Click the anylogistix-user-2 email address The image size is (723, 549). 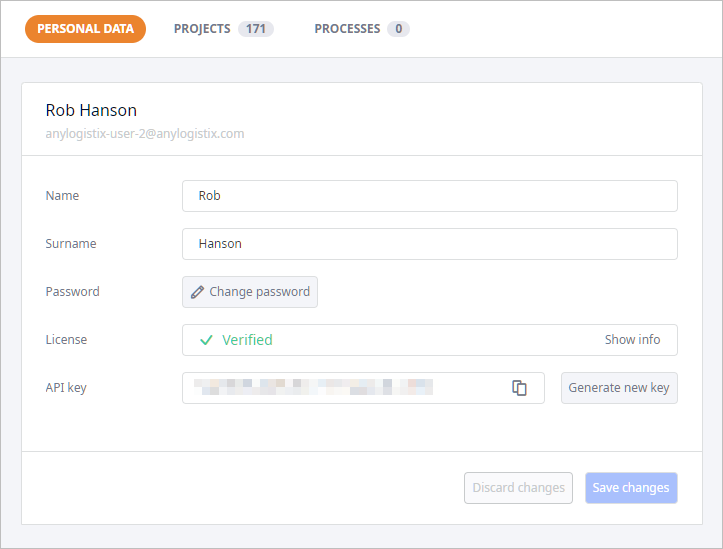145,134
